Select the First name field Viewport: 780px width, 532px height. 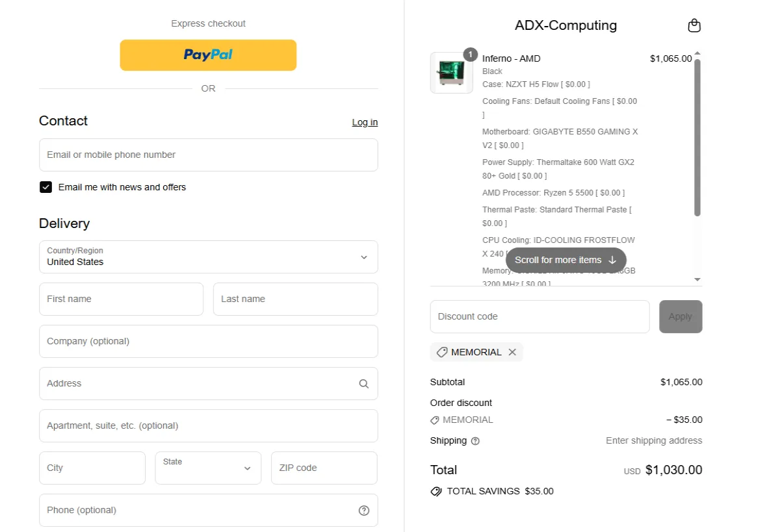121,299
